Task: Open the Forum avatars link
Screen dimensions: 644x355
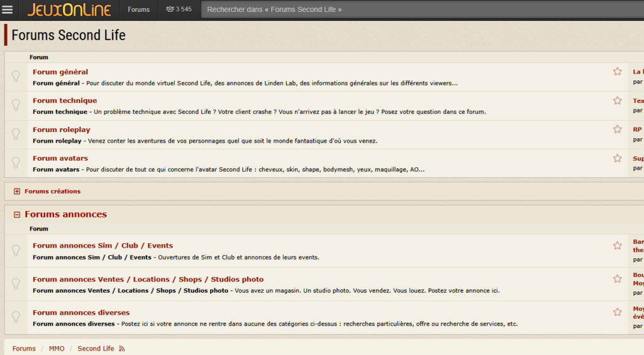Action: pos(60,158)
